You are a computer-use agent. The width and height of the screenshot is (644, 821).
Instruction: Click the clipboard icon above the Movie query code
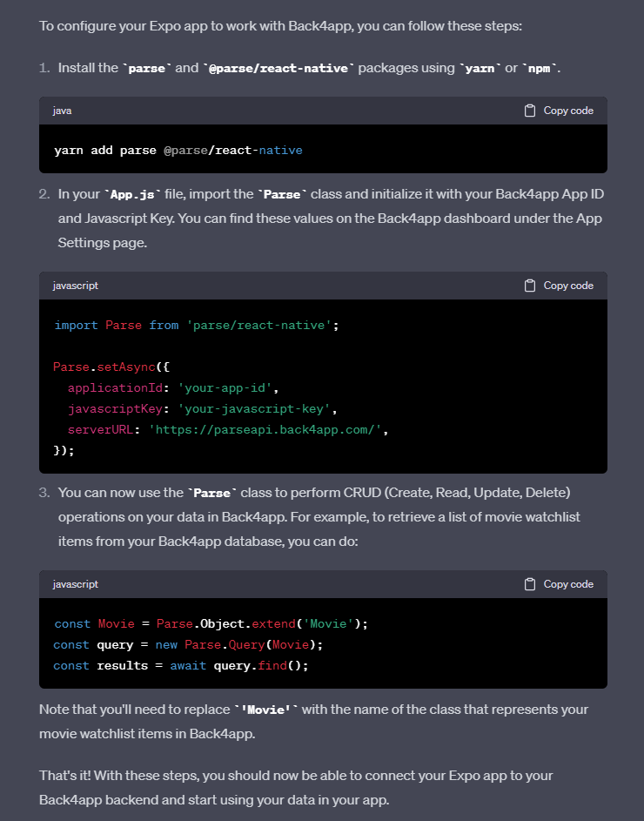530,584
